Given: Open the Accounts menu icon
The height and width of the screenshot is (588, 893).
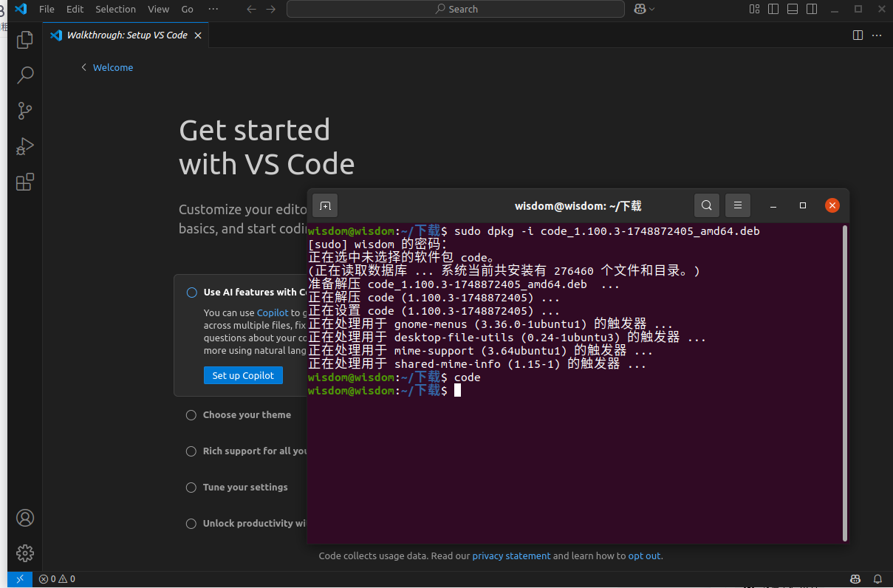Looking at the screenshot, I should [25, 518].
